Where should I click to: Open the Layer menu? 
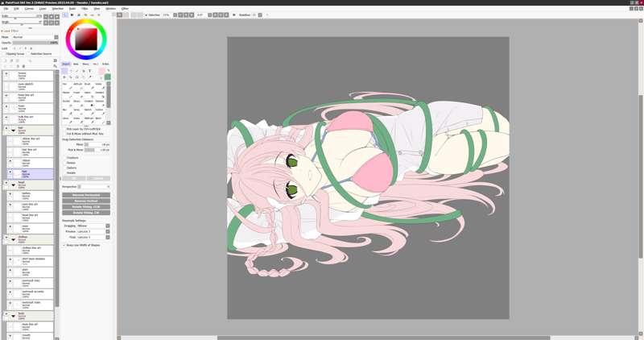[43, 9]
